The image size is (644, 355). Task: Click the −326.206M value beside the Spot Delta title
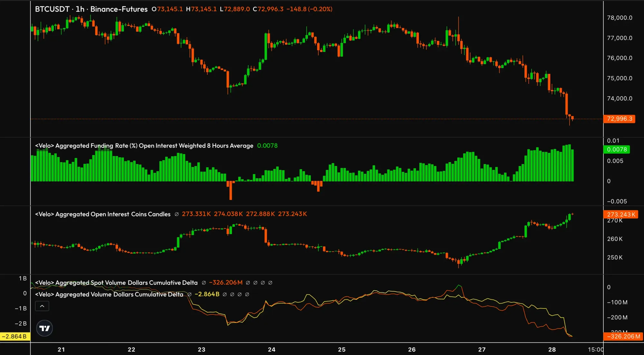(226, 283)
